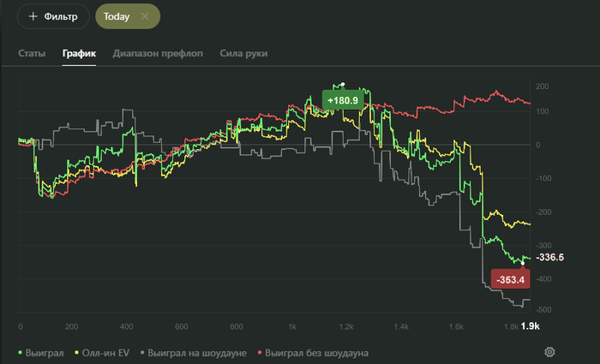
Task: Toggle the Выиграл на шоудауне series
Action: [x=194, y=353]
